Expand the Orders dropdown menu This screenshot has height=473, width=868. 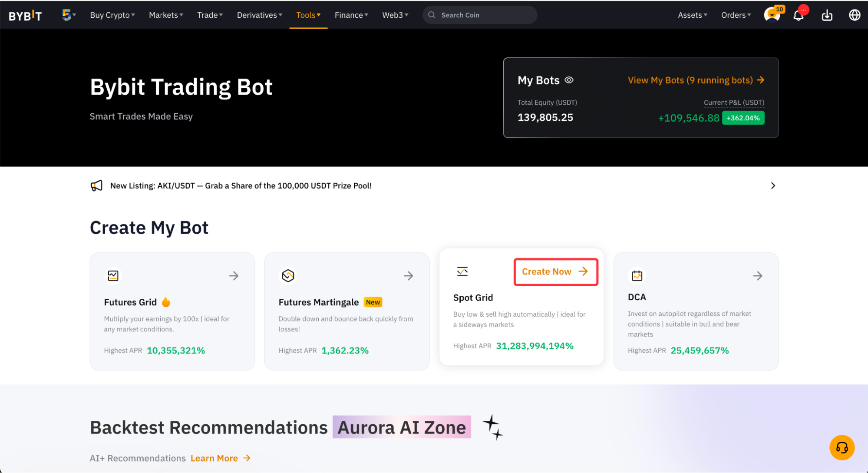[x=736, y=15]
